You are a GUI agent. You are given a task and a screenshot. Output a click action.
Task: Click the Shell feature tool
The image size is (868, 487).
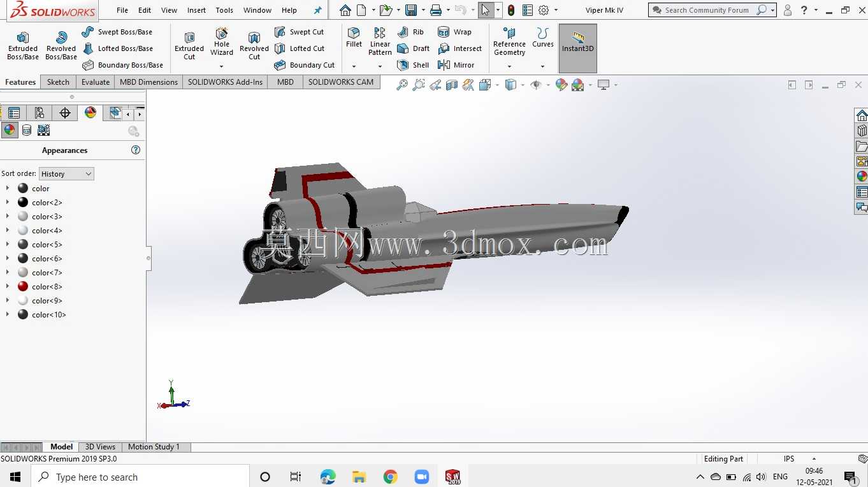[x=413, y=65]
